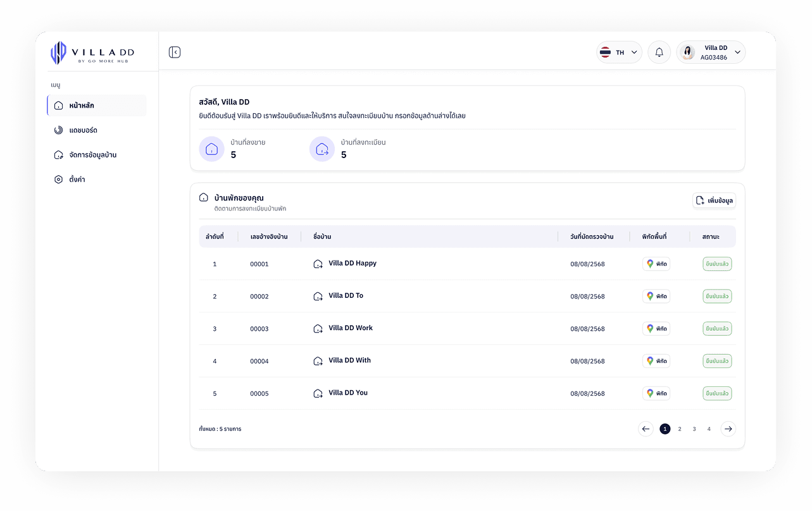Click ยืนยันแล้ว status badge for Villa DD Work
The width and height of the screenshot is (812, 511).
[717, 329]
